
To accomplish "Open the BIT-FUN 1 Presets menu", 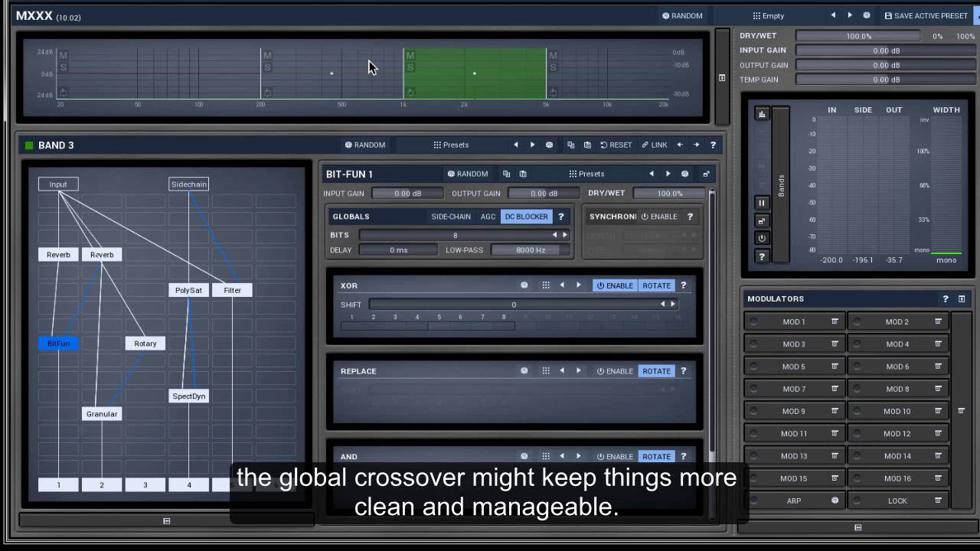I will (586, 174).
